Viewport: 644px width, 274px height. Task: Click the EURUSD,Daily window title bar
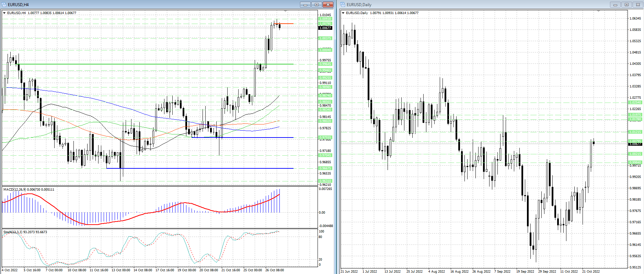[481, 4]
